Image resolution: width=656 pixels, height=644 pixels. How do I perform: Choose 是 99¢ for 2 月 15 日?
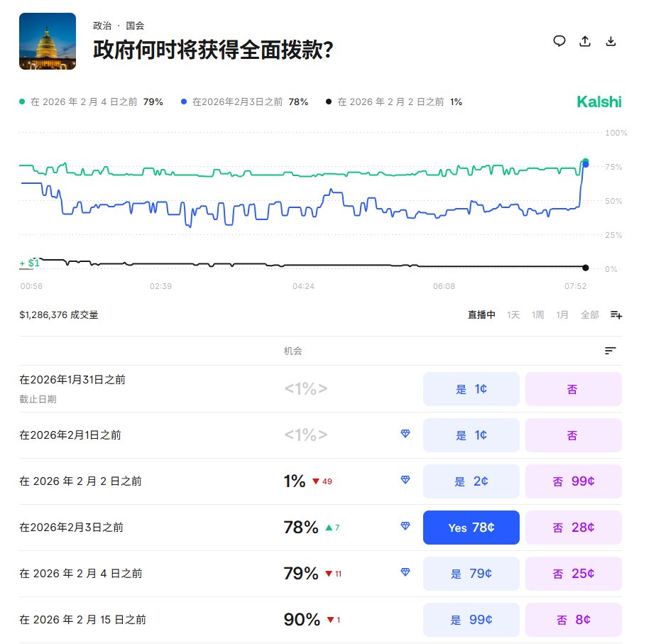tap(471, 620)
